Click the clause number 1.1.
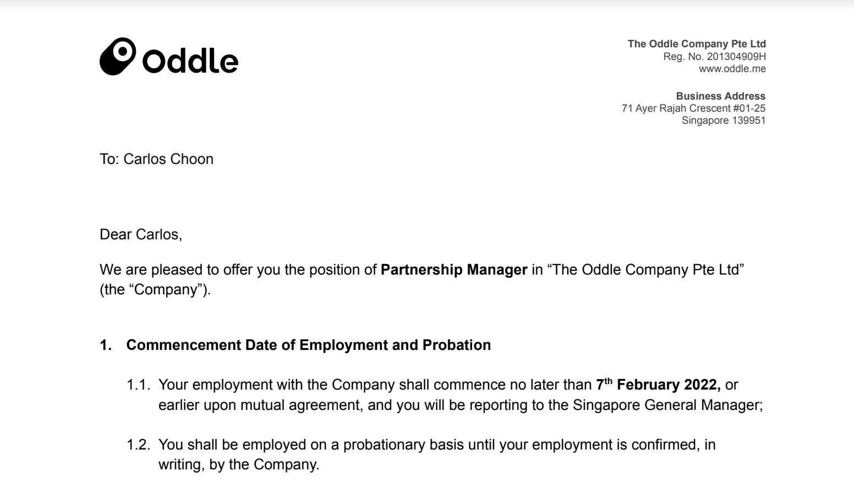This screenshot has width=854, height=504. [x=139, y=385]
